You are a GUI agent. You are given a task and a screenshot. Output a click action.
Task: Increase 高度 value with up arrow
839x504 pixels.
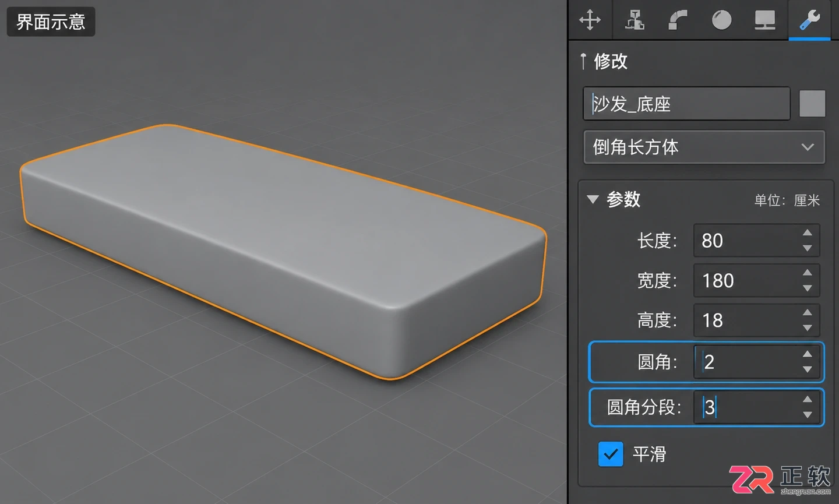pyautogui.click(x=807, y=312)
